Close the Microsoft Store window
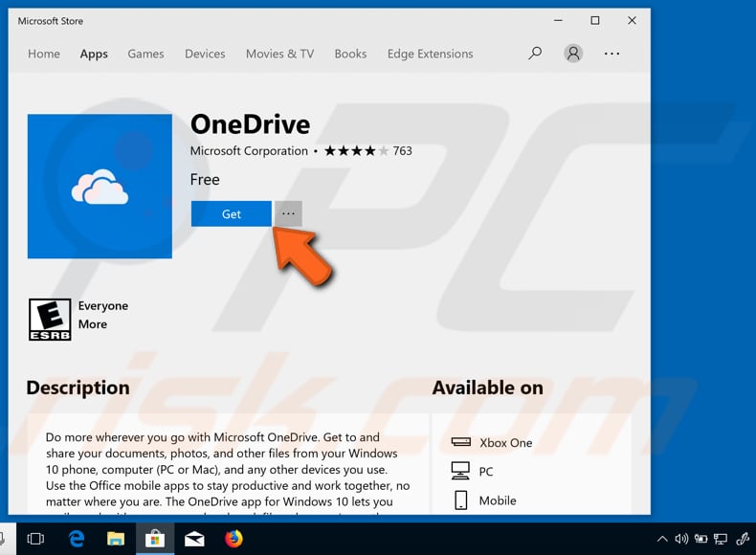The image size is (756, 555). (633, 21)
